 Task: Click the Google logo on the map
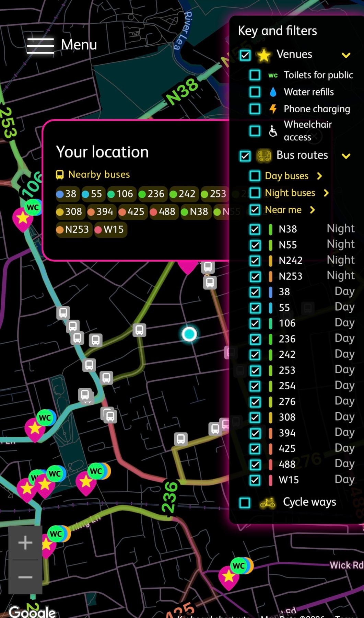tap(32, 612)
